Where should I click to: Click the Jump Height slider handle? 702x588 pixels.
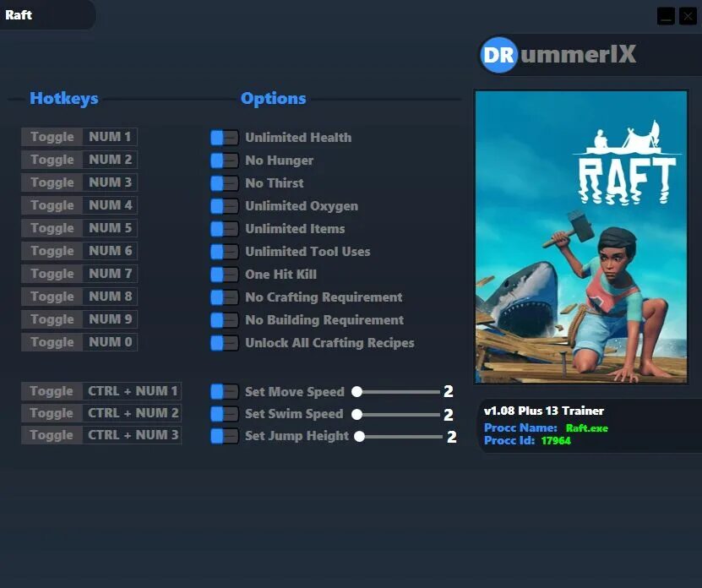[x=360, y=436]
